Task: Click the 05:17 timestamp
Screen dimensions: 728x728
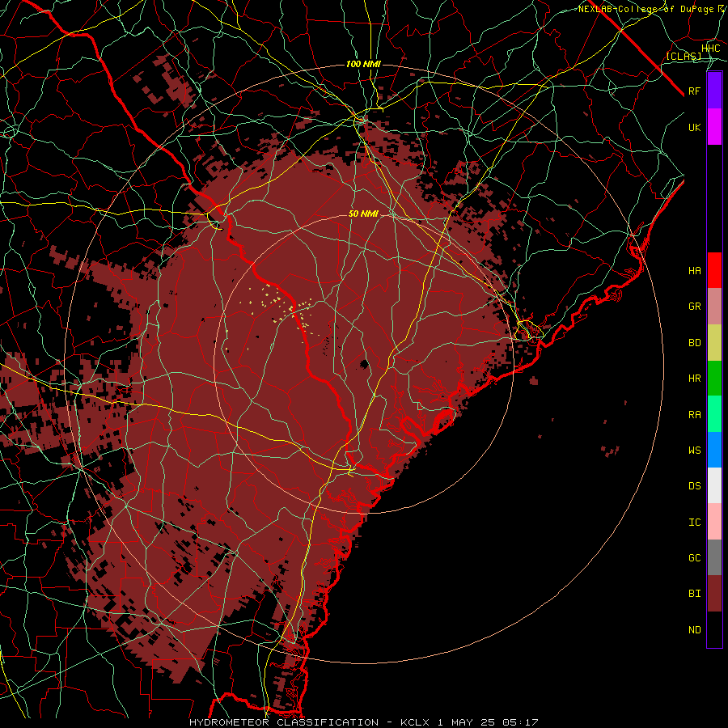Action: (x=520, y=722)
